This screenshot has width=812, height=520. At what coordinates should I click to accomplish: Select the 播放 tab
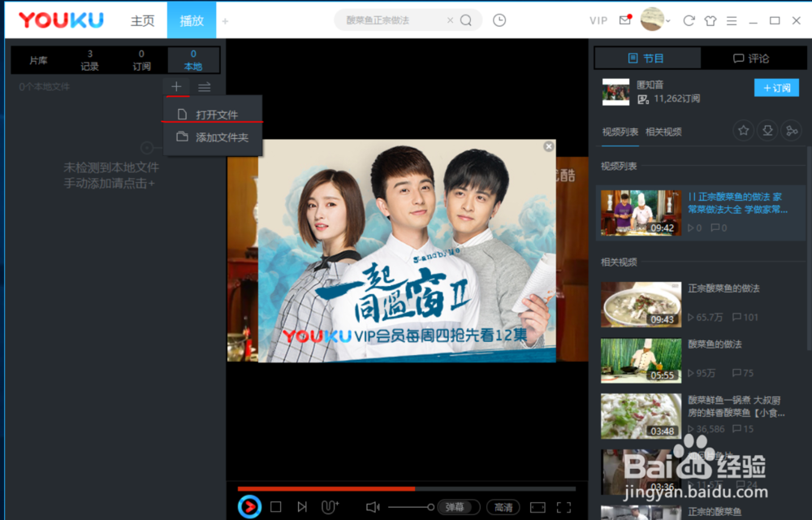[x=192, y=20]
